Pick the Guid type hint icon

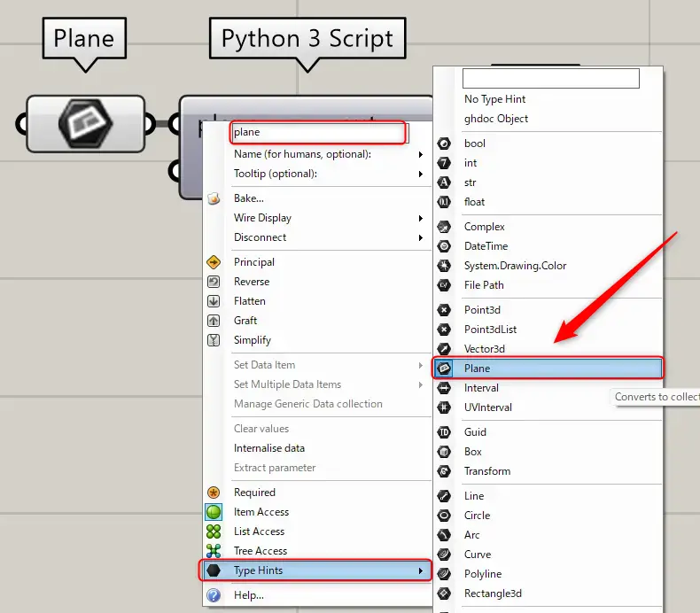click(x=445, y=432)
